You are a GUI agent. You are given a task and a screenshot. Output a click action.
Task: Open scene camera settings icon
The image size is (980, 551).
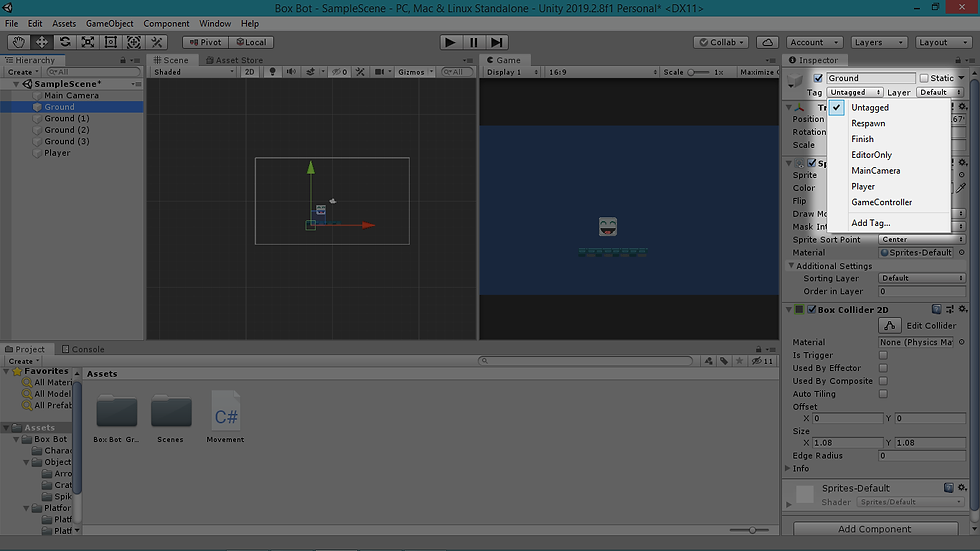point(379,72)
